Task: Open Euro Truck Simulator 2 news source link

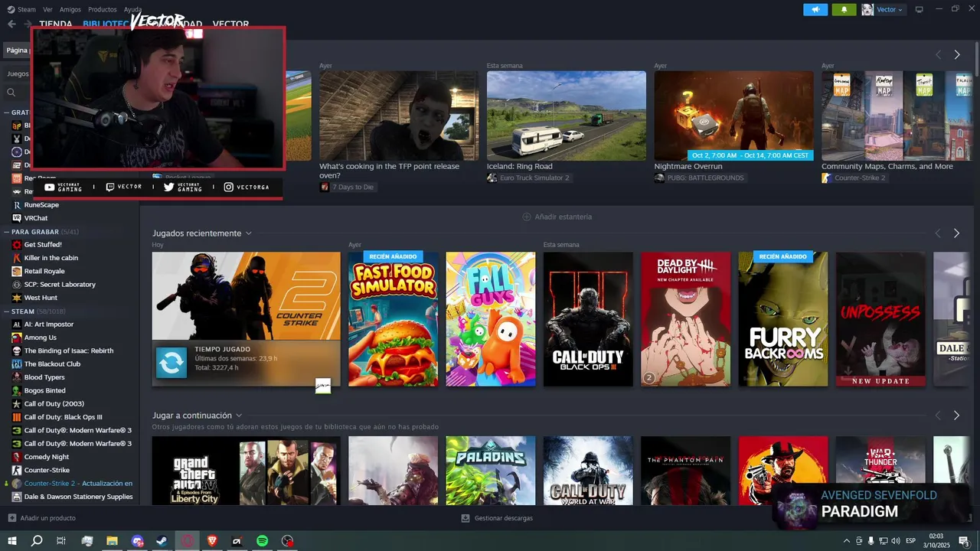Action: [534, 178]
